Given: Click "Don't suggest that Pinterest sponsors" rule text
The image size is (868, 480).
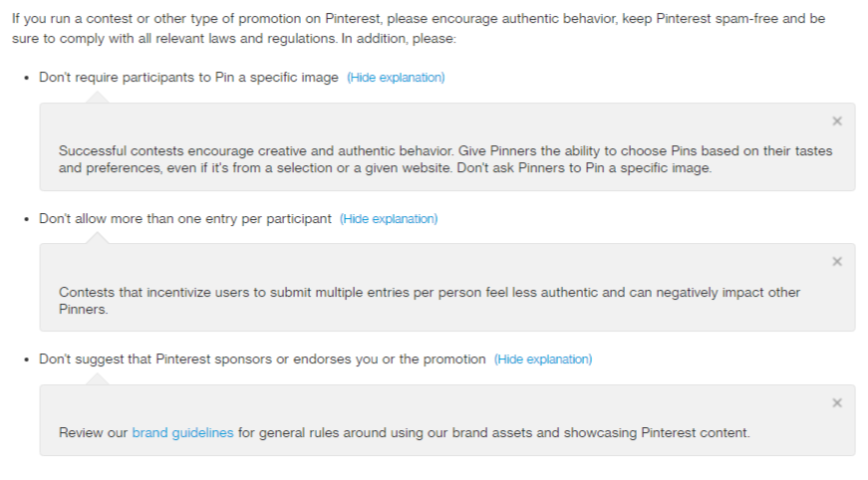Looking at the screenshot, I should (x=262, y=360).
